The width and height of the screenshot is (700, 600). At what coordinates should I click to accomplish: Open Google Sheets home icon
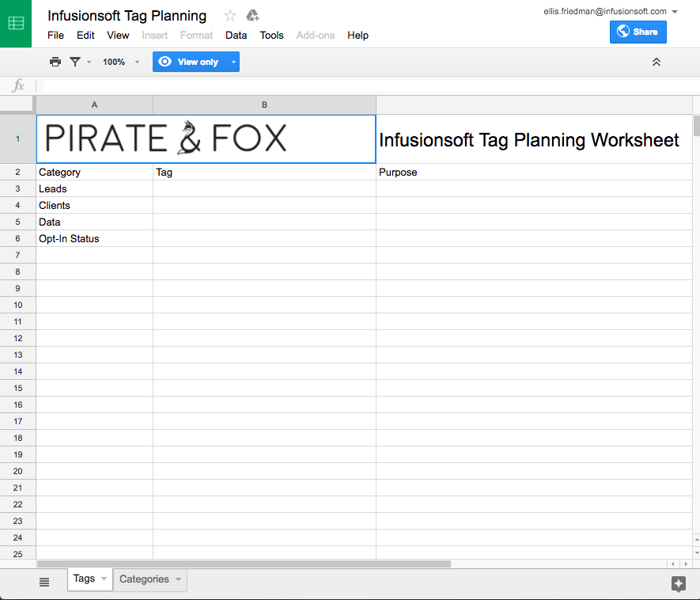pos(16,23)
